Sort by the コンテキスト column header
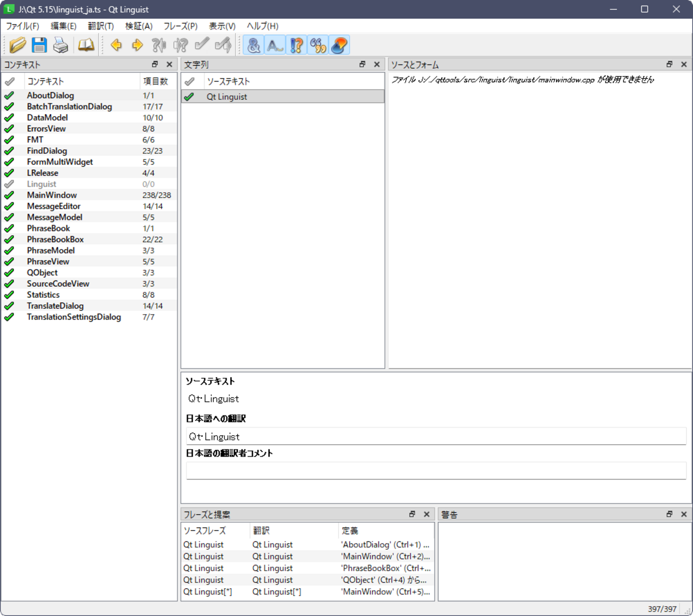Viewport: 693px width, 616px height. (82, 82)
